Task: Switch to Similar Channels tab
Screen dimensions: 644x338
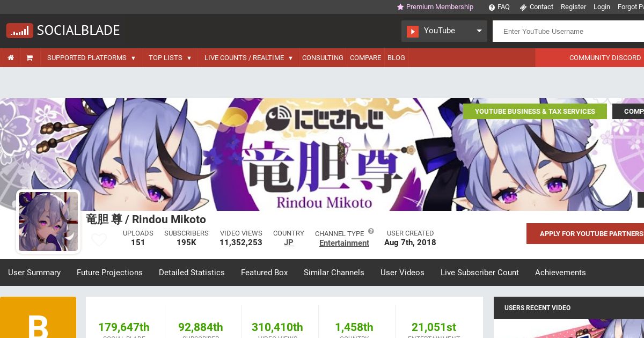Action: 334,273
